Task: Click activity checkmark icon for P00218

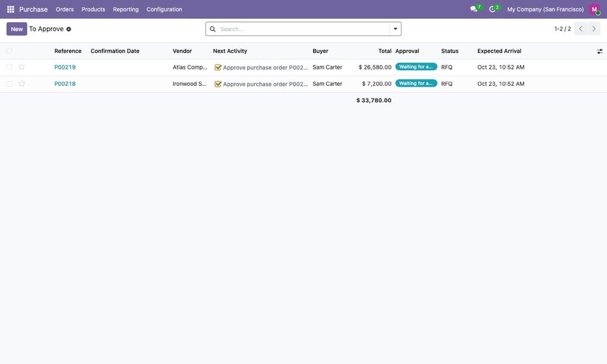Action: tap(218, 84)
